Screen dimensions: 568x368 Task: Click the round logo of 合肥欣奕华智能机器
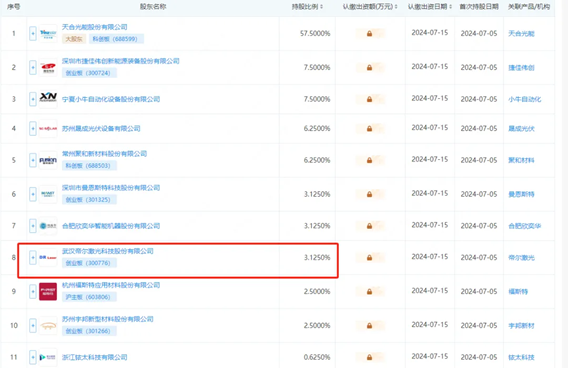(48, 226)
